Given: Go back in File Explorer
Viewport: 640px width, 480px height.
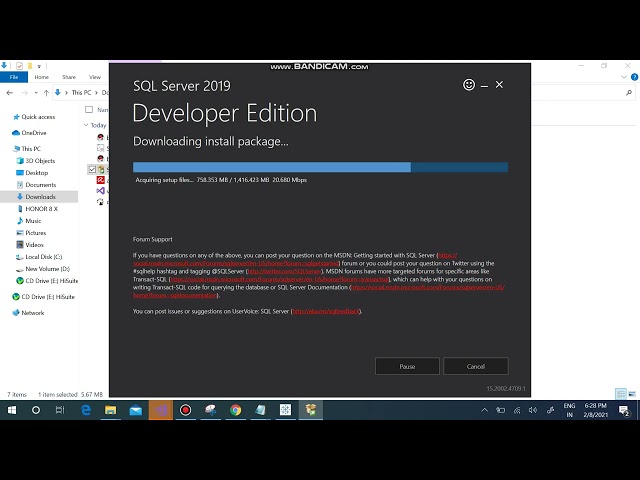Looking at the screenshot, I should [9, 93].
